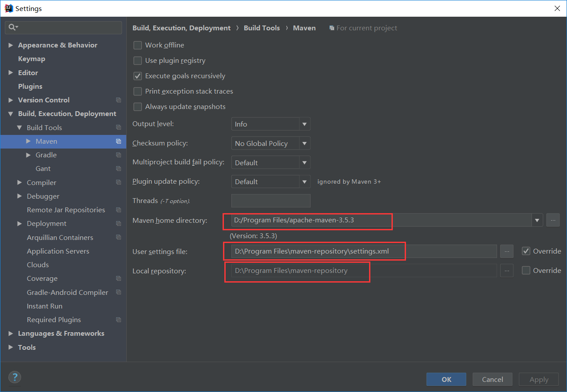Image resolution: width=567 pixels, height=392 pixels.
Task: Click Build Tools in the breadcrumb path
Action: 261,28
